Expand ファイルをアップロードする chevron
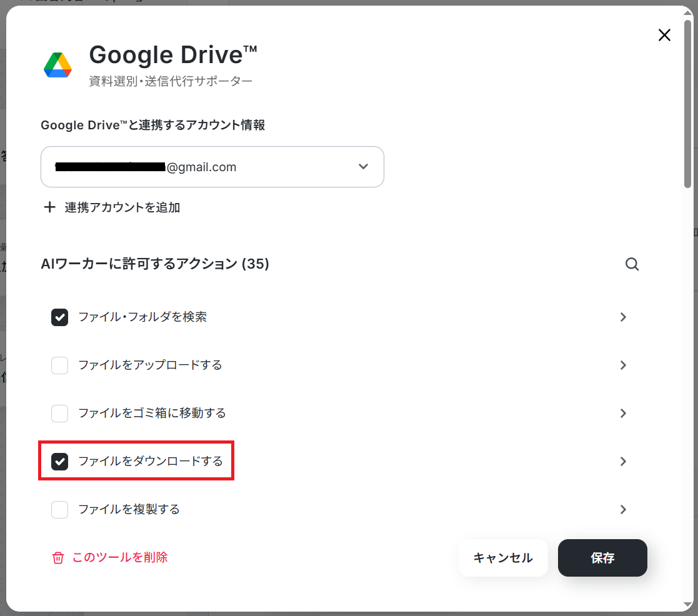 click(623, 365)
